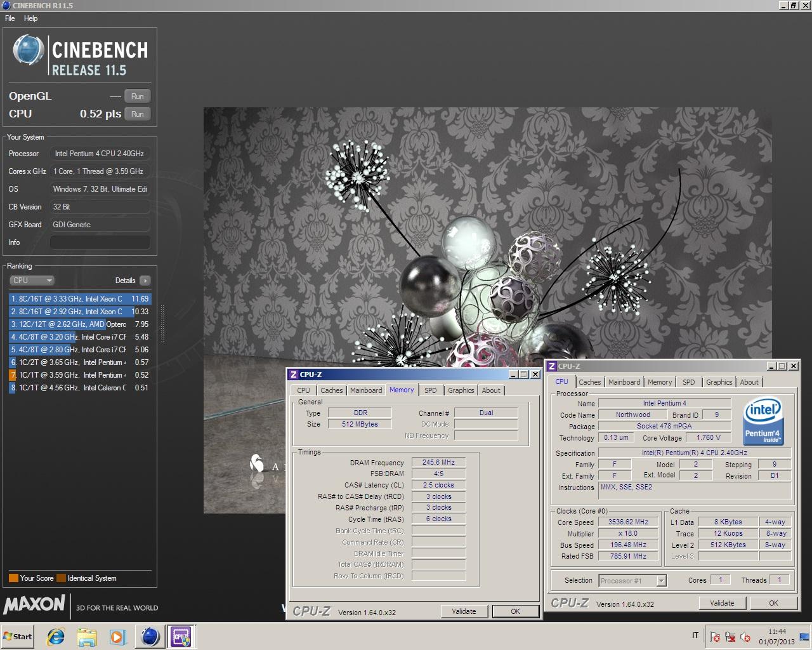
Task: Open Windows Explorer folder taskbar icon
Action: click(87, 637)
